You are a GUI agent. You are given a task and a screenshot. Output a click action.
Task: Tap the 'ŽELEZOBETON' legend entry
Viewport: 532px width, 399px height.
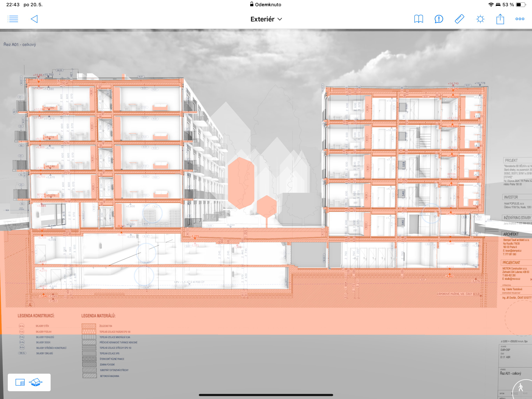[x=106, y=326]
